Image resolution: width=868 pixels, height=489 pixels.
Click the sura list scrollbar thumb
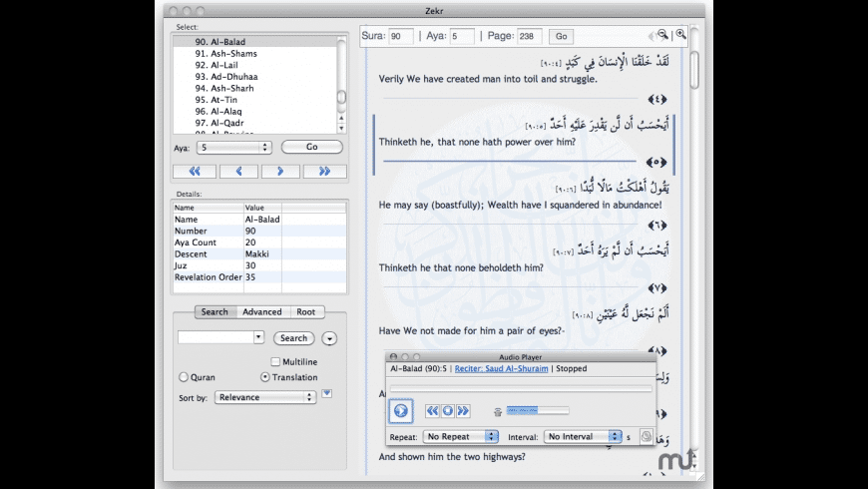341,97
